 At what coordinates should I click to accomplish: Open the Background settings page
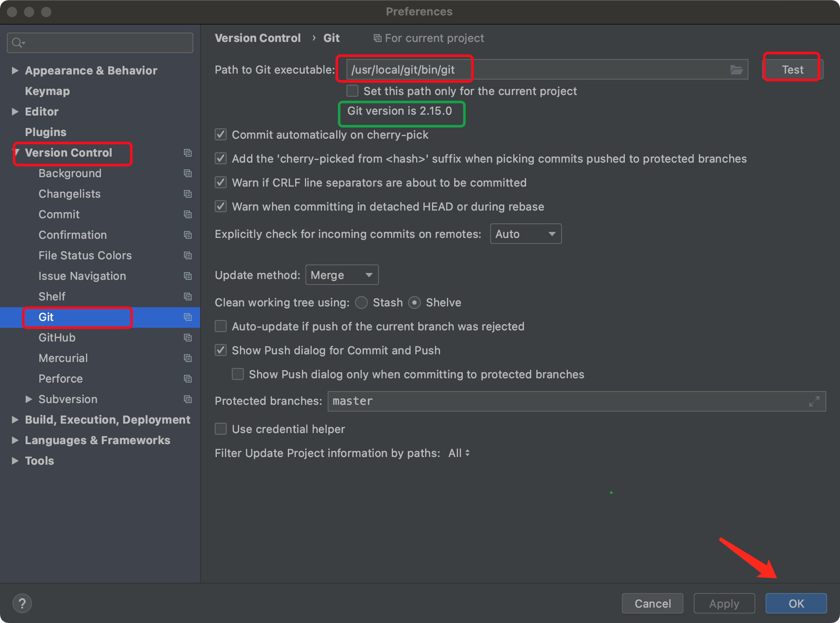pos(70,173)
